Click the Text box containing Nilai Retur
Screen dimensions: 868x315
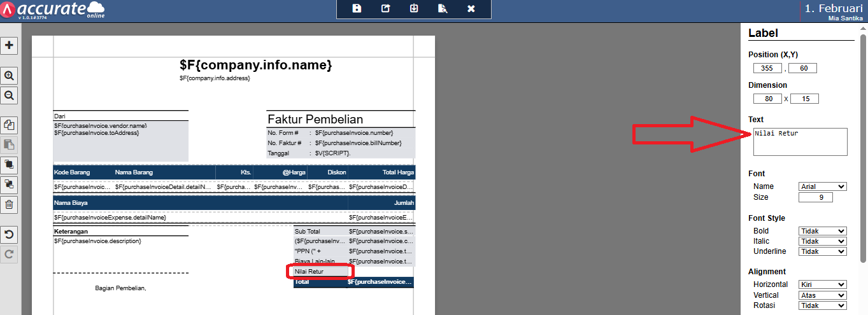800,141
